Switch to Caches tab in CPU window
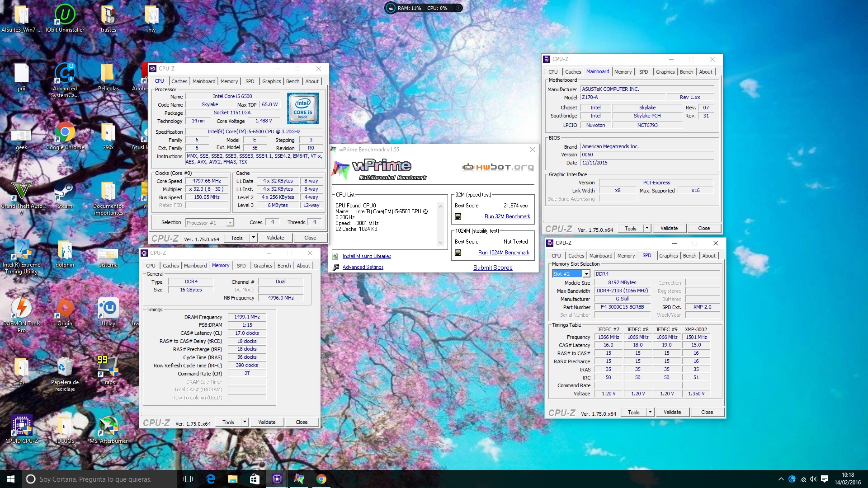868x488 pixels. click(x=179, y=81)
